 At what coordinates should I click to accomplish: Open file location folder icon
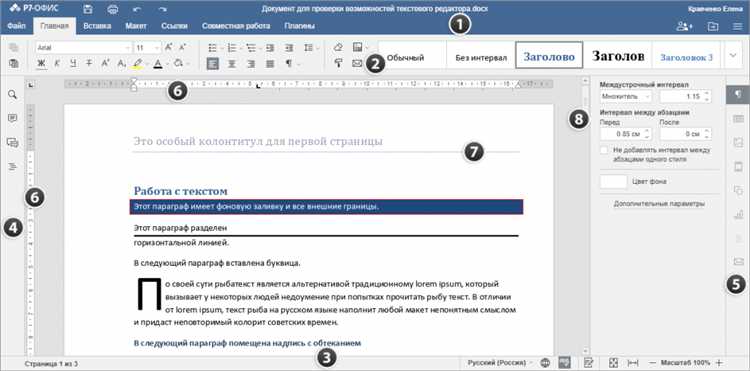pos(713,26)
